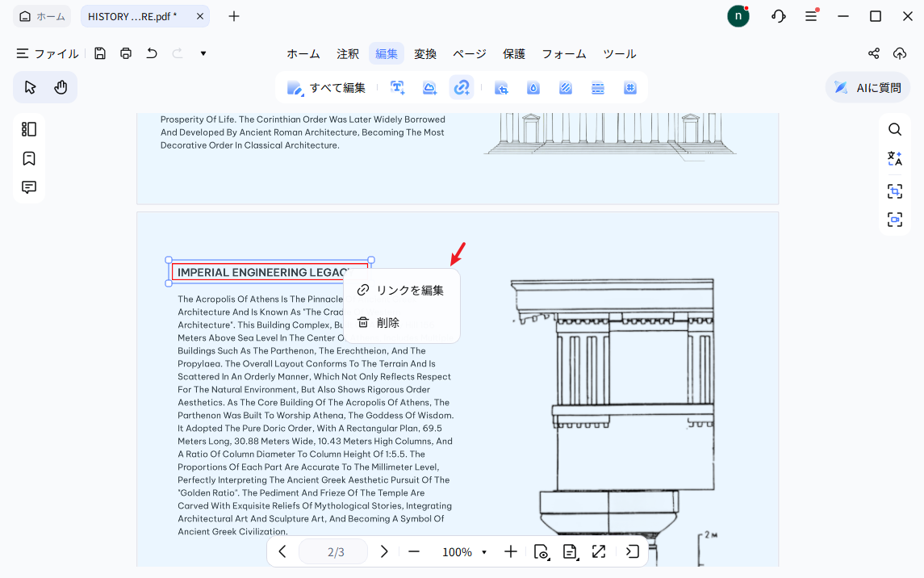924x578 pixels.
Task: Open the 100% zoom dropdown
Action: tap(464, 552)
